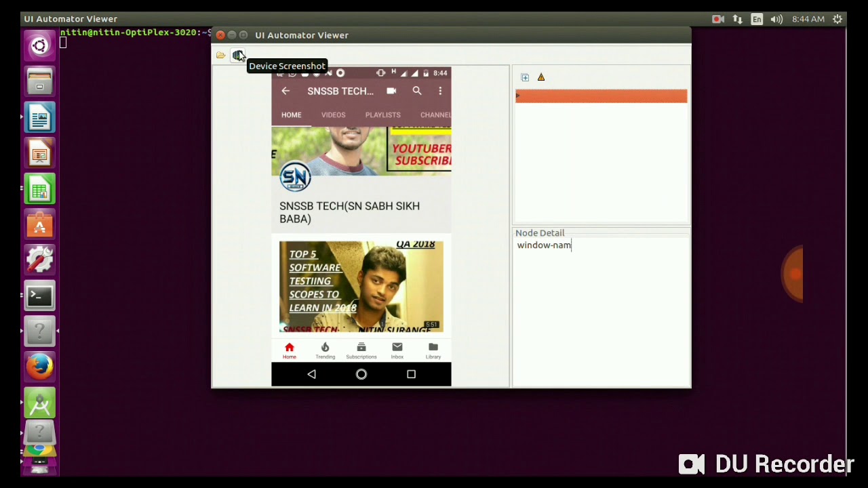
Task: Expand the highlighted orange root tree node
Action: click(518, 96)
